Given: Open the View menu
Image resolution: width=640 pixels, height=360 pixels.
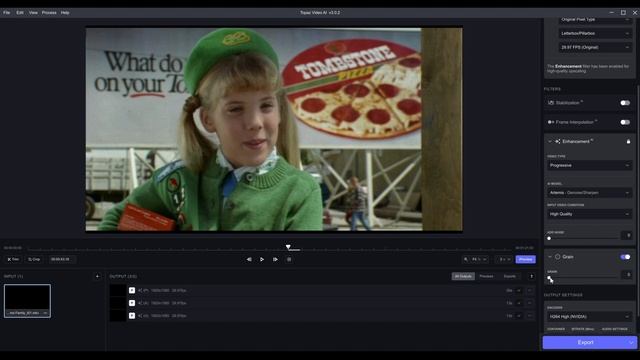Looking at the screenshot, I should 33,13.
